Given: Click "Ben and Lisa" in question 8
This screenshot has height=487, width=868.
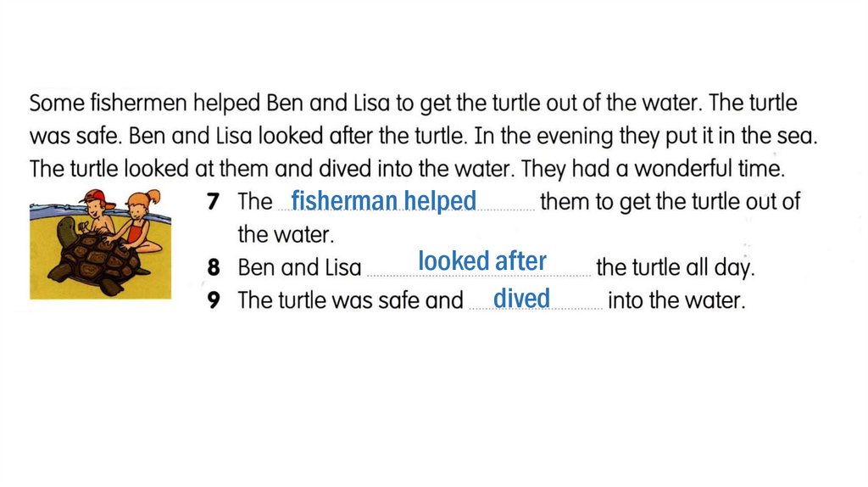Looking at the screenshot, I should pyautogui.click(x=299, y=268).
